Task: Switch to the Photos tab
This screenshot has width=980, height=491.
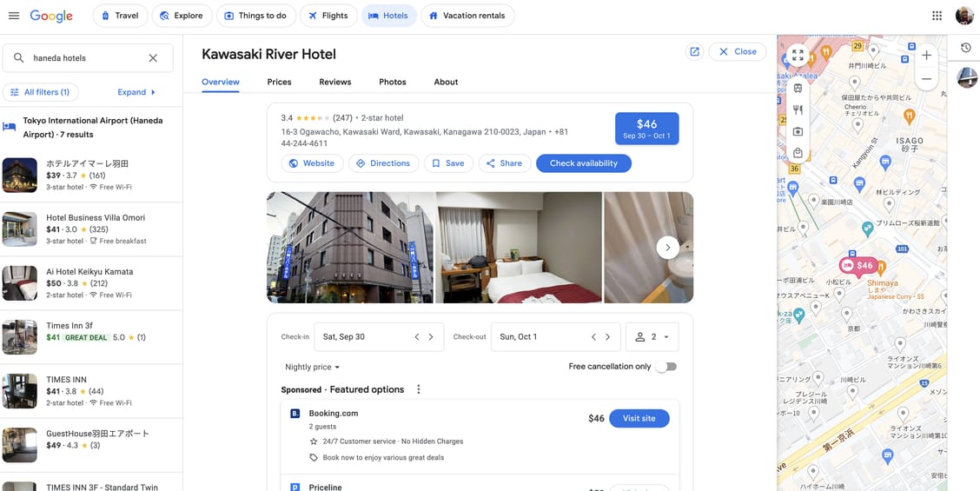Action: click(392, 82)
